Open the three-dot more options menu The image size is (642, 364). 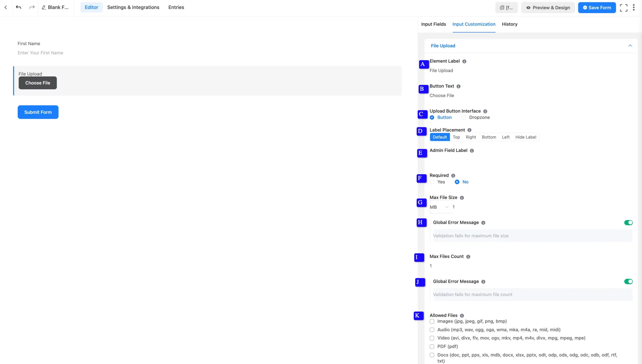(633, 8)
